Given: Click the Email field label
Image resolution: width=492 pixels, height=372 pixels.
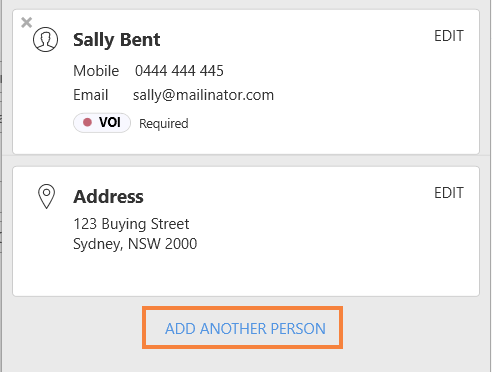Looking at the screenshot, I should coord(91,95).
